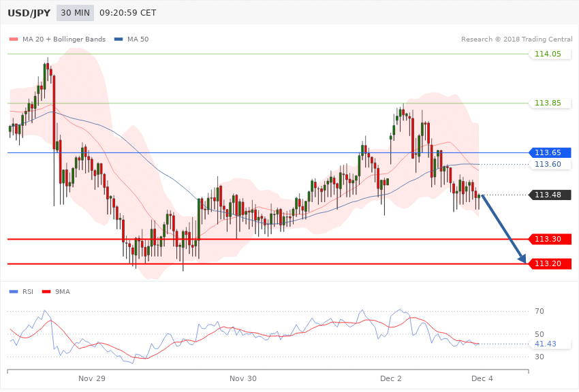Click the RSI legend label
Screen dimensions: 579x392
pyautogui.click(x=28, y=292)
